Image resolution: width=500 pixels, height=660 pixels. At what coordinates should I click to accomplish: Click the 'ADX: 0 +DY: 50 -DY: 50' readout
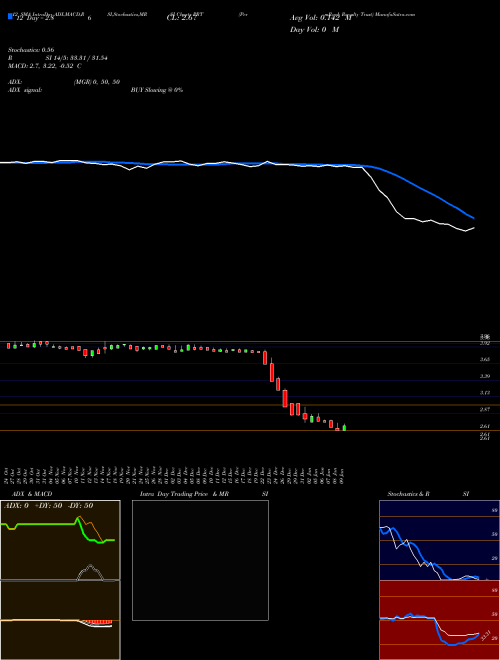(x=48, y=505)
